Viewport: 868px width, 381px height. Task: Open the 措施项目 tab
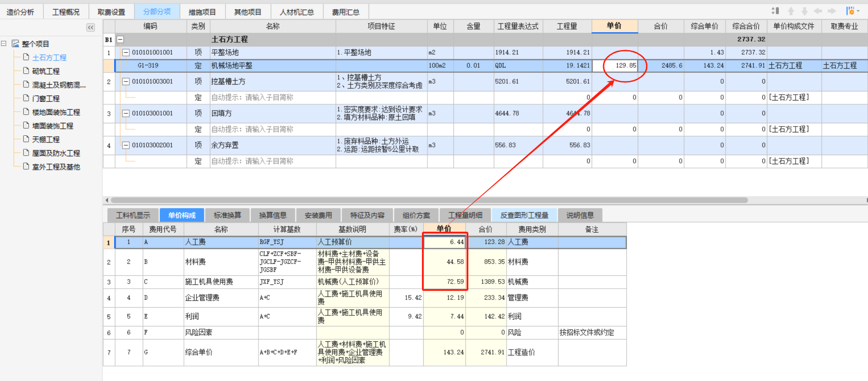click(203, 12)
